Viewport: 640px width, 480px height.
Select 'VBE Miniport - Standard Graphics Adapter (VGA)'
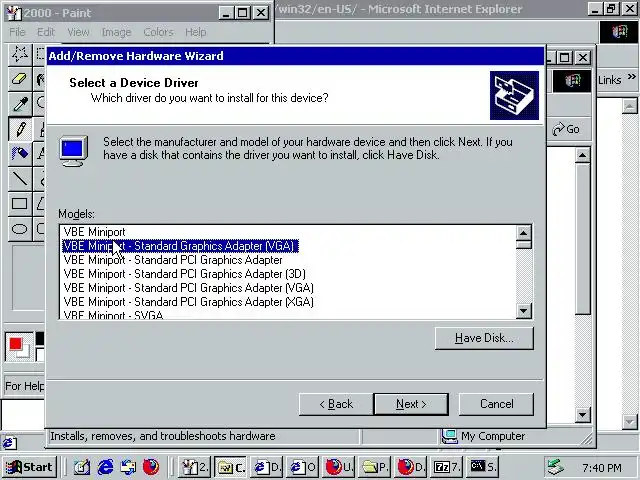pyautogui.click(x=180, y=246)
